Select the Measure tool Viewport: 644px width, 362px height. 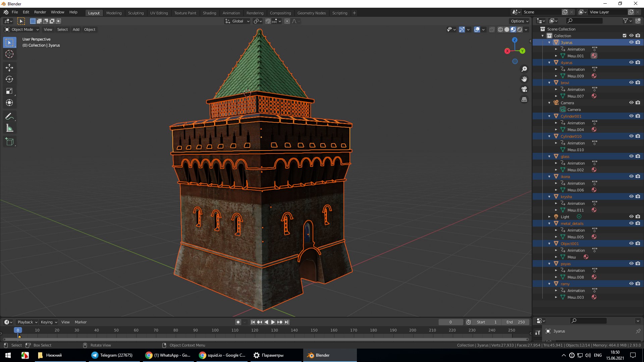(x=9, y=128)
